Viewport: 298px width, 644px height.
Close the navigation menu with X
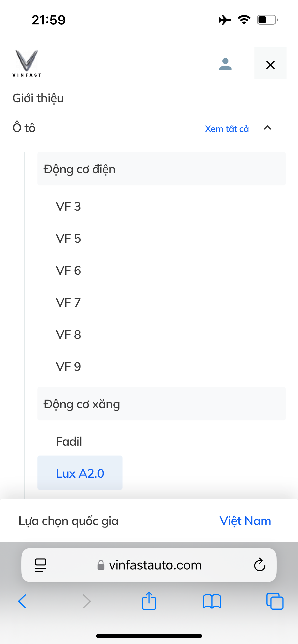[270, 65]
